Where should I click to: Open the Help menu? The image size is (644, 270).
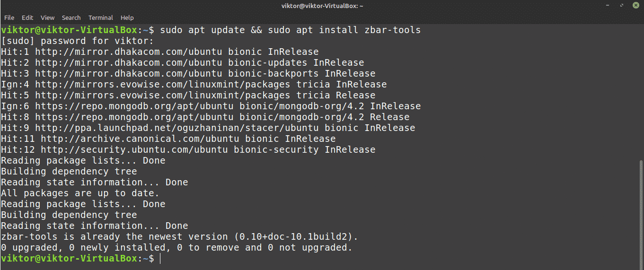(x=127, y=17)
